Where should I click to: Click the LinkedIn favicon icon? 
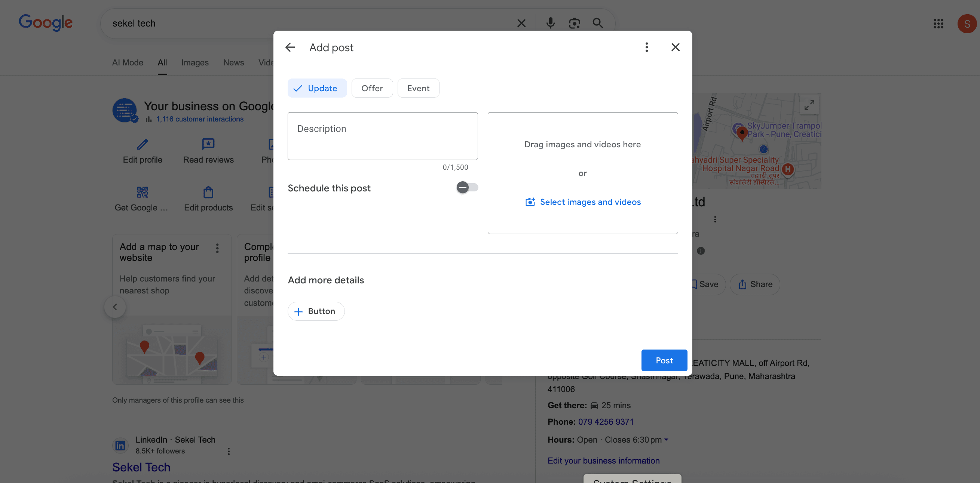click(120, 445)
